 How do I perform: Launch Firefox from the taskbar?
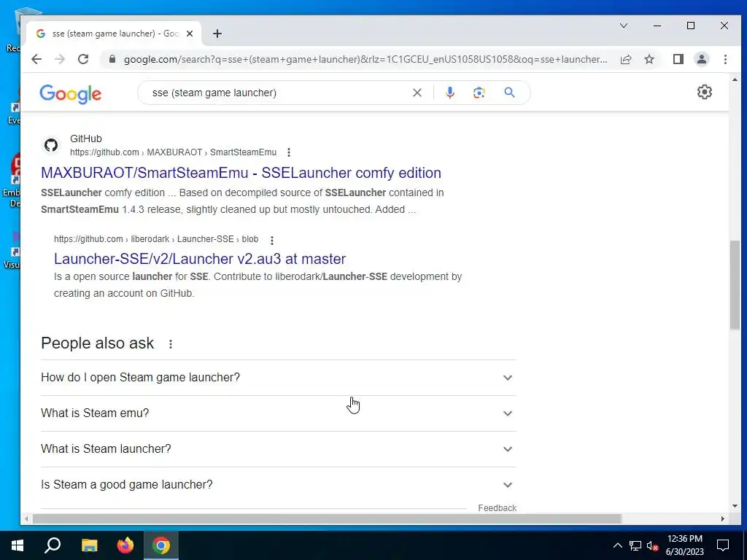pos(125,545)
